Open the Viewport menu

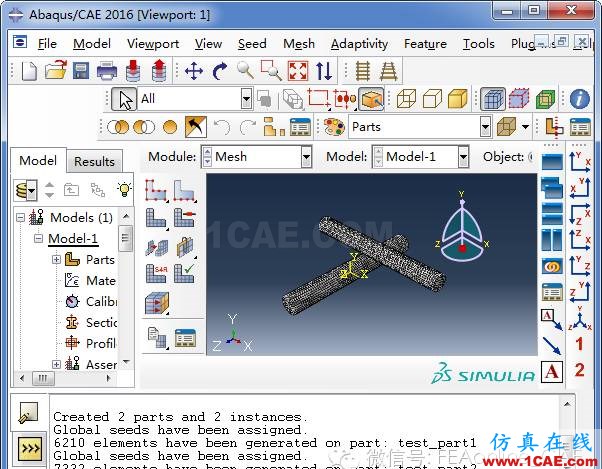153,44
